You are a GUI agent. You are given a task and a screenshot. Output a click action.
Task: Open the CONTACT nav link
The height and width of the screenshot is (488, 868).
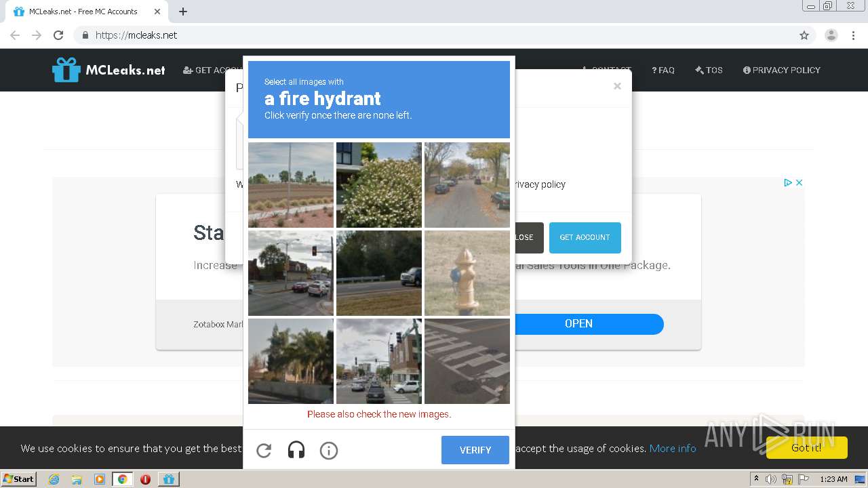(606, 70)
